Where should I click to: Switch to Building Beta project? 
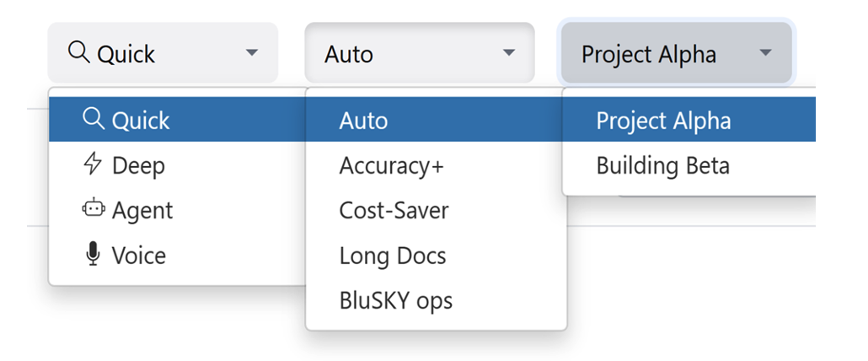[x=662, y=165]
